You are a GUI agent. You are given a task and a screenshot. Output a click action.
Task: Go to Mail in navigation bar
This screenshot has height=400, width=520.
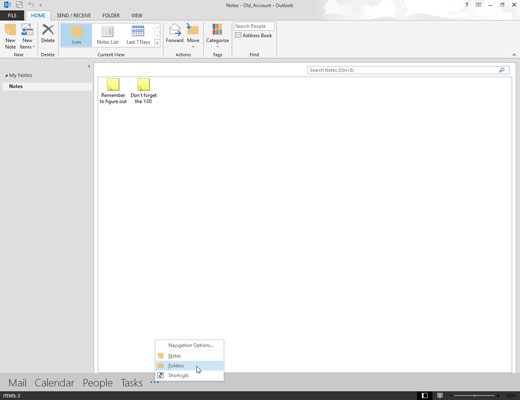coord(17,383)
